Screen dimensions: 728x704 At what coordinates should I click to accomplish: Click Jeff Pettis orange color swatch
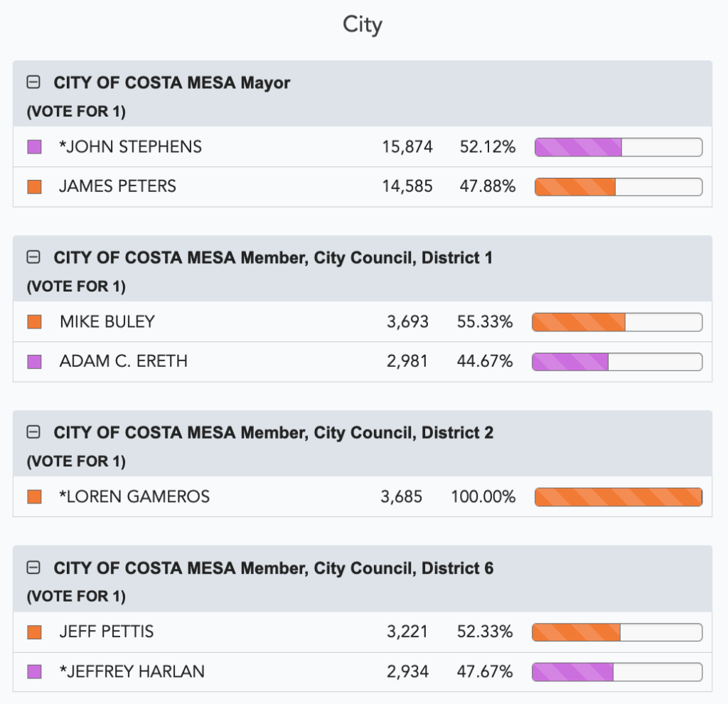pyautogui.click(x=34, y=632)
